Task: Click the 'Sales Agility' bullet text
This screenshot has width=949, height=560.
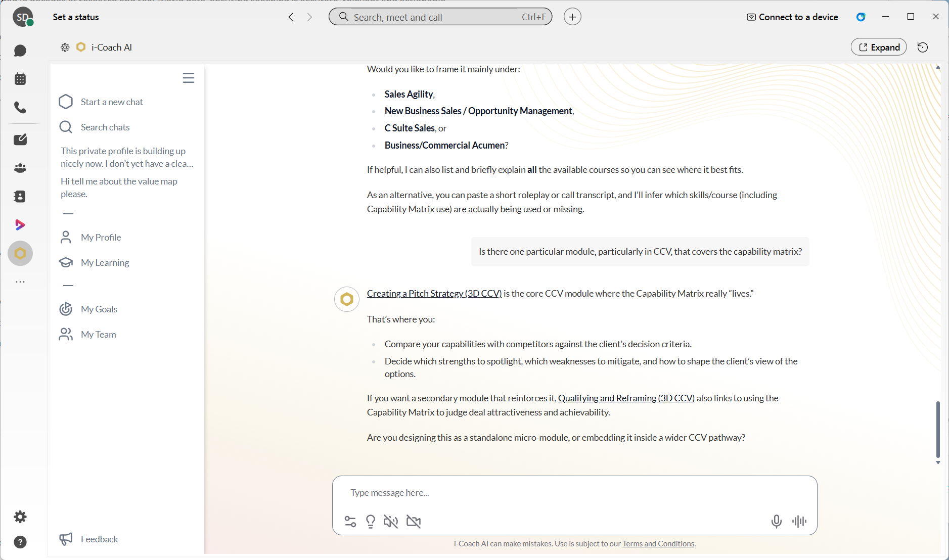Action: pyautogui.click(x=409, y=95)
